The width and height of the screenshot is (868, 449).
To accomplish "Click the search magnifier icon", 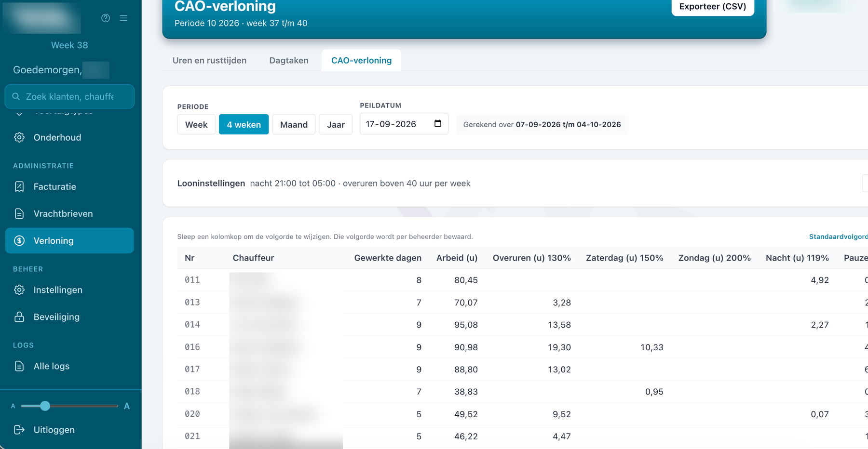I will pos(16,96).
